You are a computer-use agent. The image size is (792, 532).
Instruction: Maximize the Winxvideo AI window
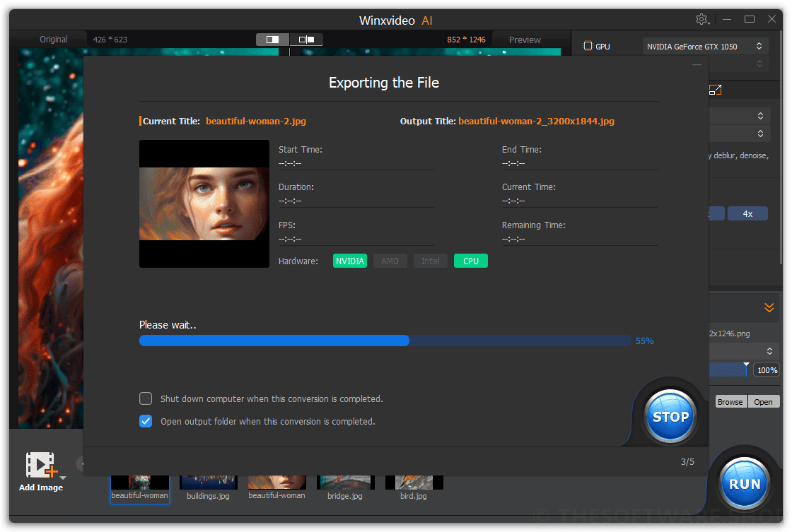click(x=750, y=19)
